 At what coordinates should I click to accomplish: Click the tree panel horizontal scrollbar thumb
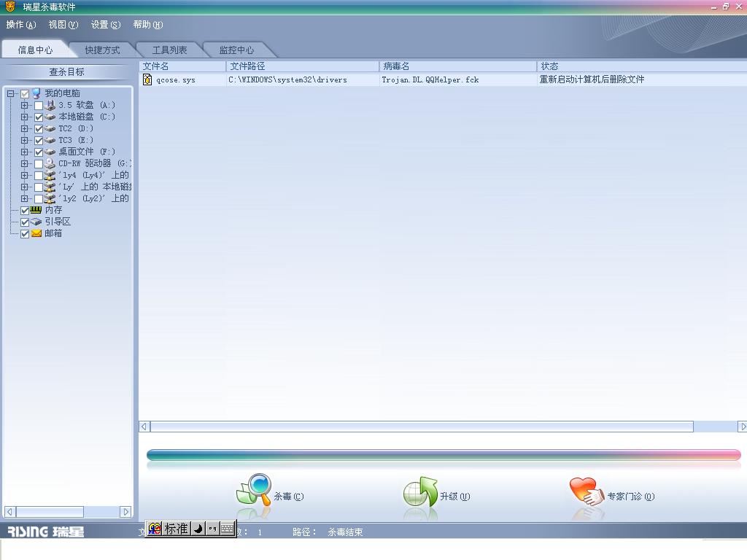tap(50, 512)
